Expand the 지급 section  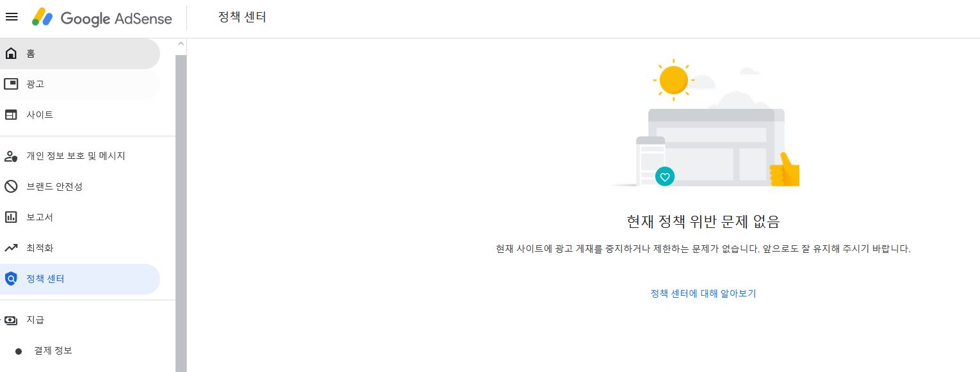(x=80, y=319)
